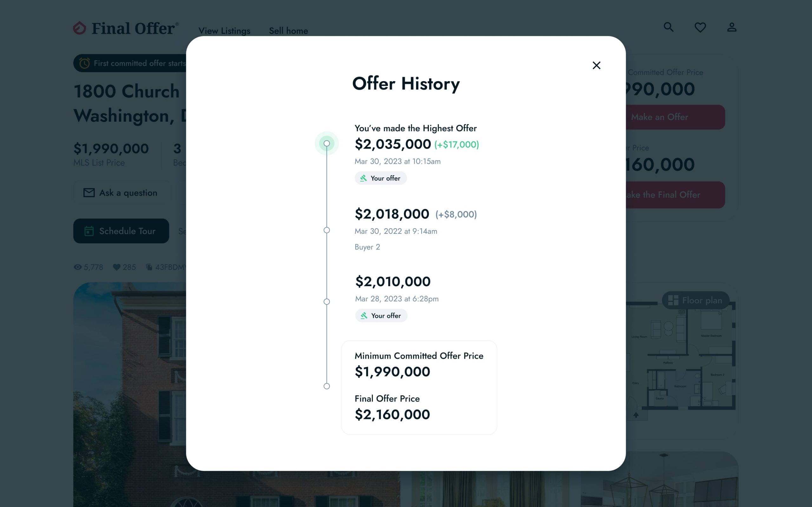
Task: Close the Offer History dialog
Action: [x=597, y=65]
